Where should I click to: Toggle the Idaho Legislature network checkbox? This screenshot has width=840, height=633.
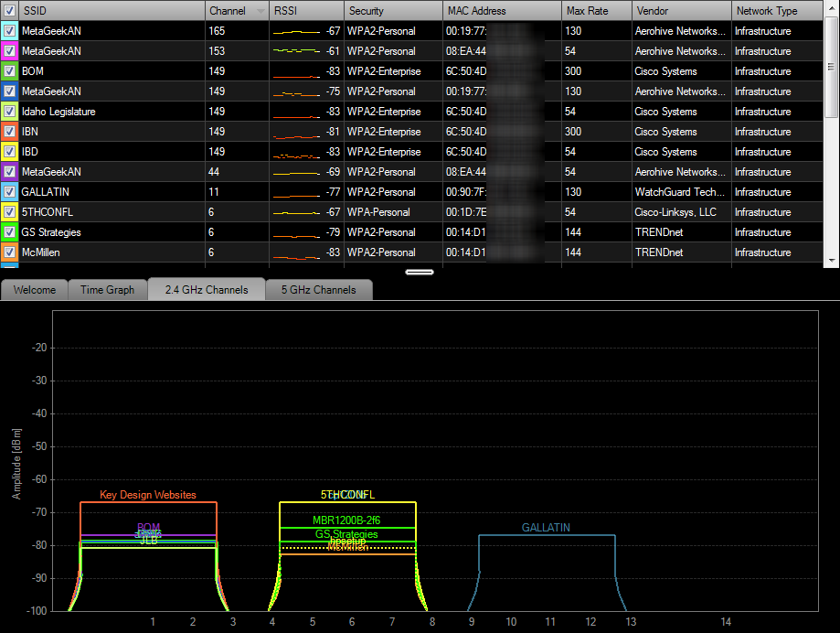[x=11, y=111]
